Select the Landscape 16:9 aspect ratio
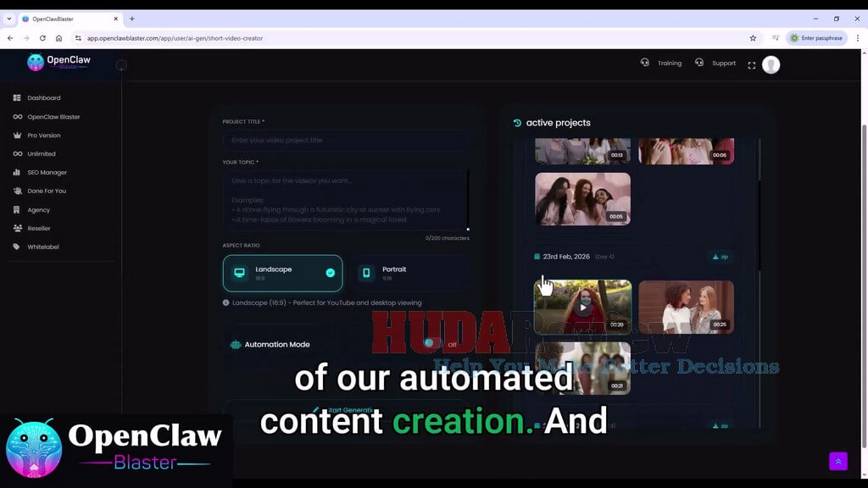Screen dimensions: 868x488 [283, 273]
